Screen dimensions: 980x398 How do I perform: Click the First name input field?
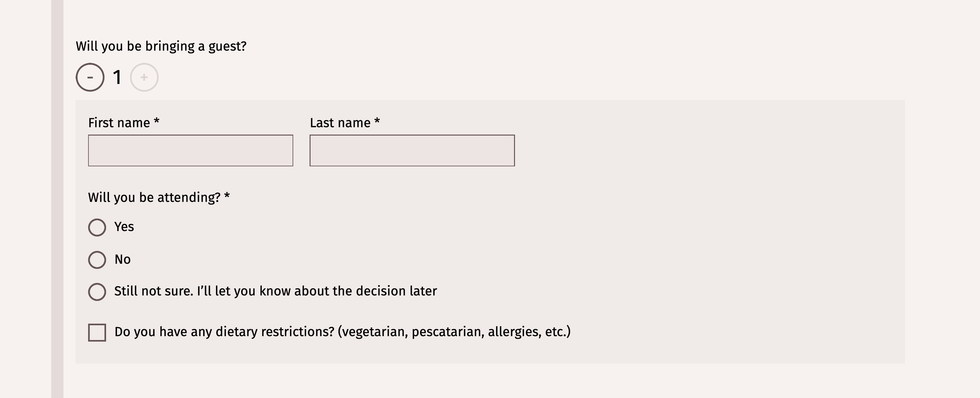pyautogui.click(x=191, y=150)
